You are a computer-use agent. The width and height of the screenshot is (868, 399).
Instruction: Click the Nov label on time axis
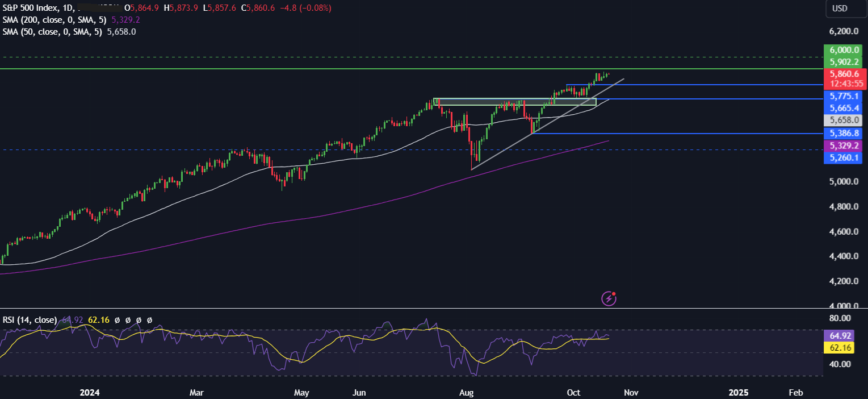pyautogui.click(x=631, y=393)
